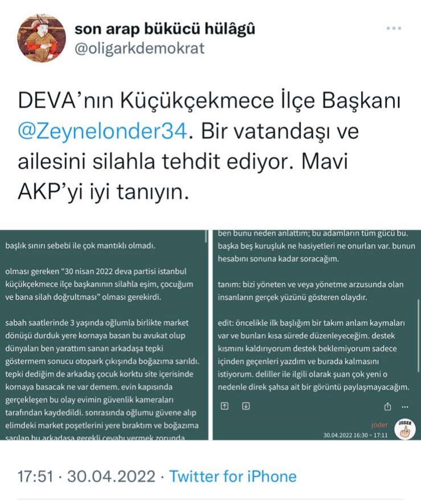
Task: Open the joder author name link
Action: 379,425
